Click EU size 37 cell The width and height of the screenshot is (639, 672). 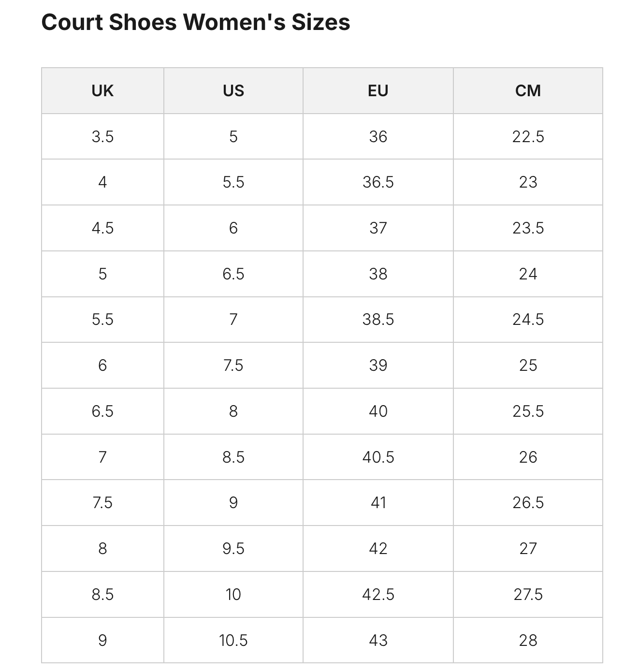click(378, 228)
